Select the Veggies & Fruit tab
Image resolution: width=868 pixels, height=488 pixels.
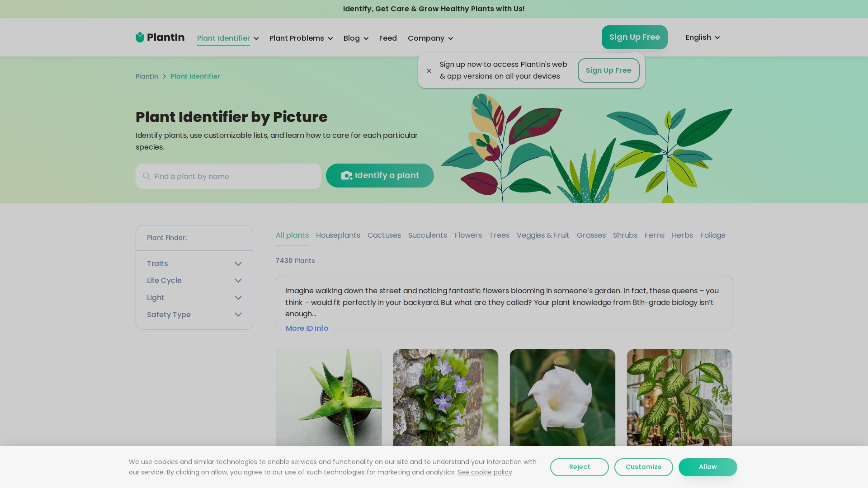click(542, 235)
